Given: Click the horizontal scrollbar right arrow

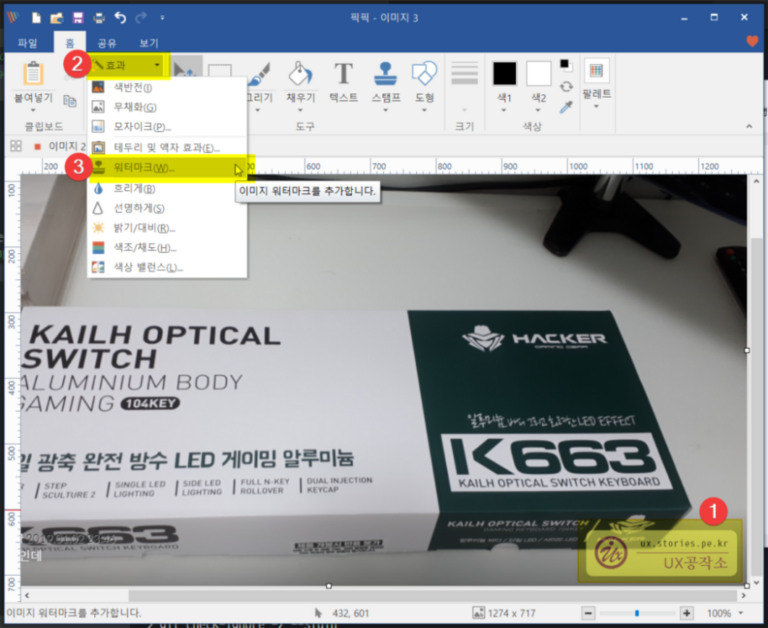Looking at the screenshot, I should click(744, 595).
